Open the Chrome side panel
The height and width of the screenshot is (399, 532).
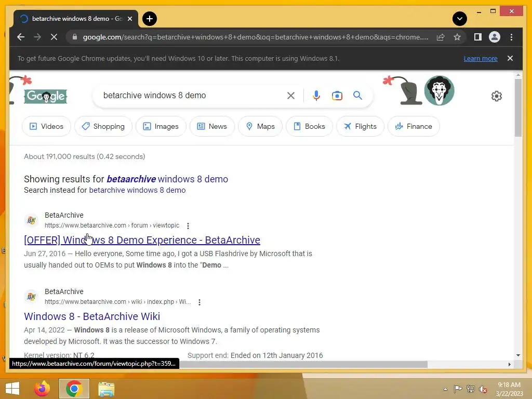pyautogui.click(x=478, y=37)
